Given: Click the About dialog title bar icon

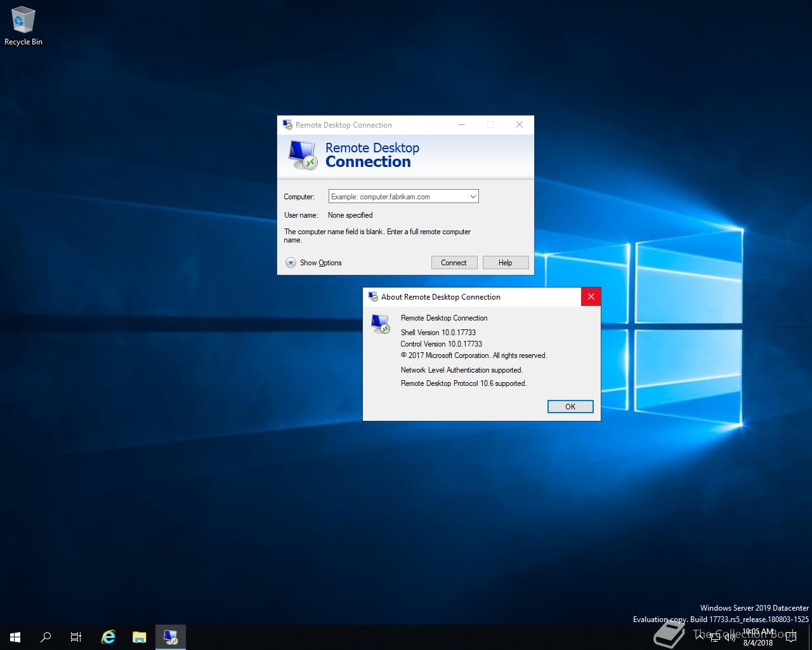Looking at the screenshot, I should 373,296.
